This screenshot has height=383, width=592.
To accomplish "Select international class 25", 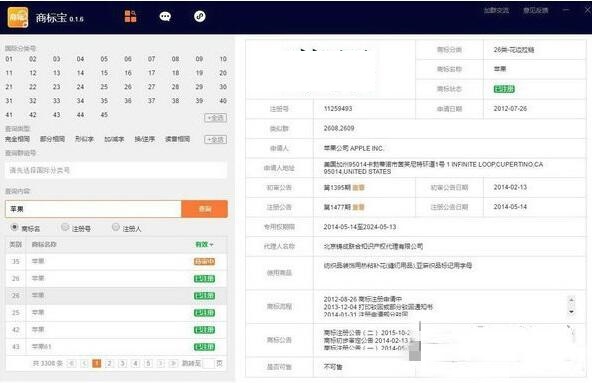I will coord(104,87).
